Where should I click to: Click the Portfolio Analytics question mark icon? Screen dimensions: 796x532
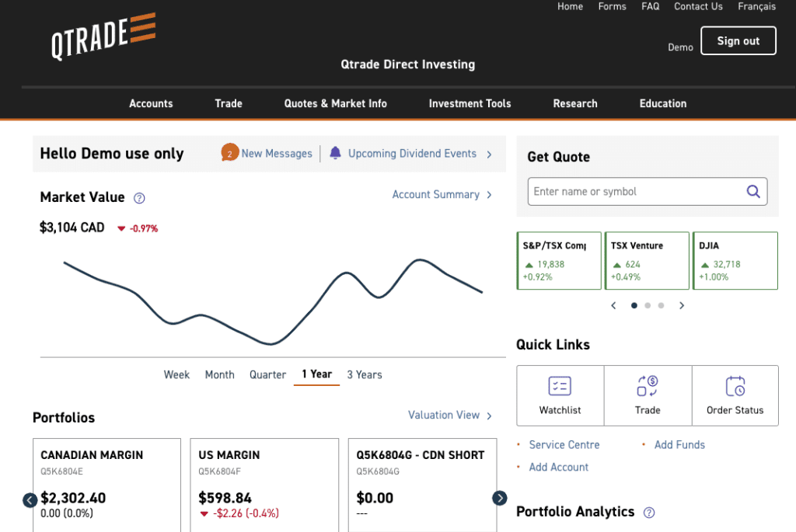pyautogui.click(x=650, y=513)
